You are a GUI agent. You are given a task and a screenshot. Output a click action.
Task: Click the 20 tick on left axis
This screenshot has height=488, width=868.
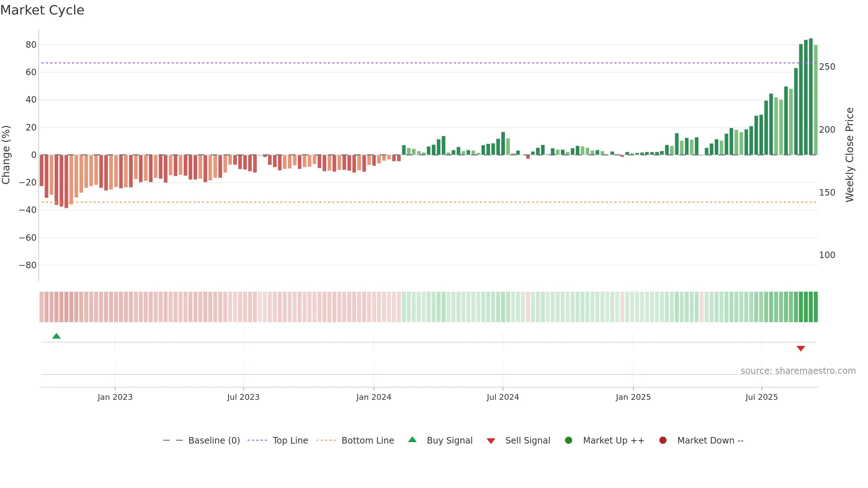[31, 127]
